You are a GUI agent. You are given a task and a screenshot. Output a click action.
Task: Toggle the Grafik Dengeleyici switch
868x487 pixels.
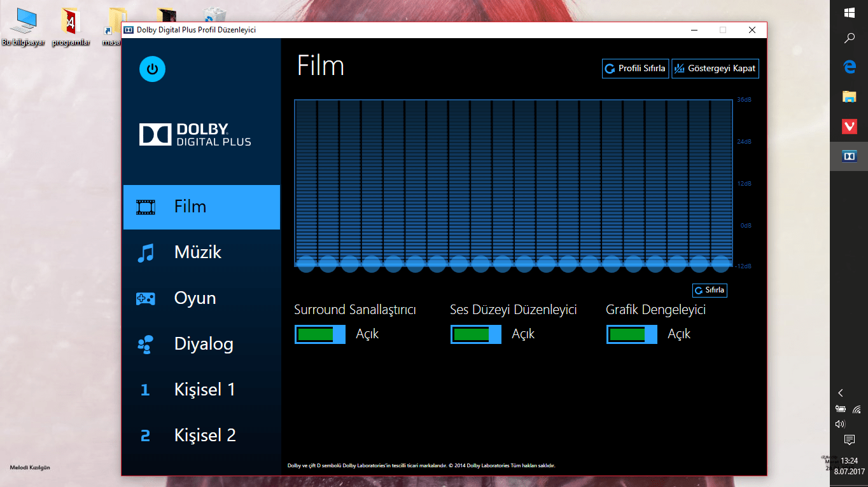(632, 334)
